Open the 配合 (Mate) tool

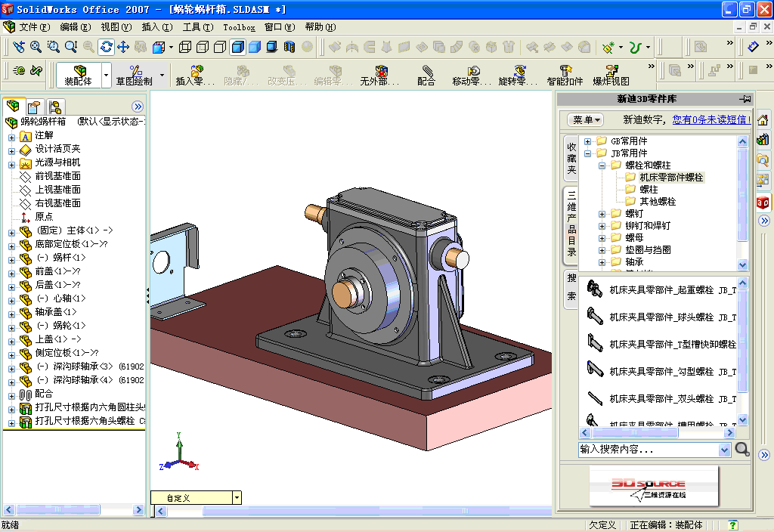pyautogui.click(x=425, y=75)
